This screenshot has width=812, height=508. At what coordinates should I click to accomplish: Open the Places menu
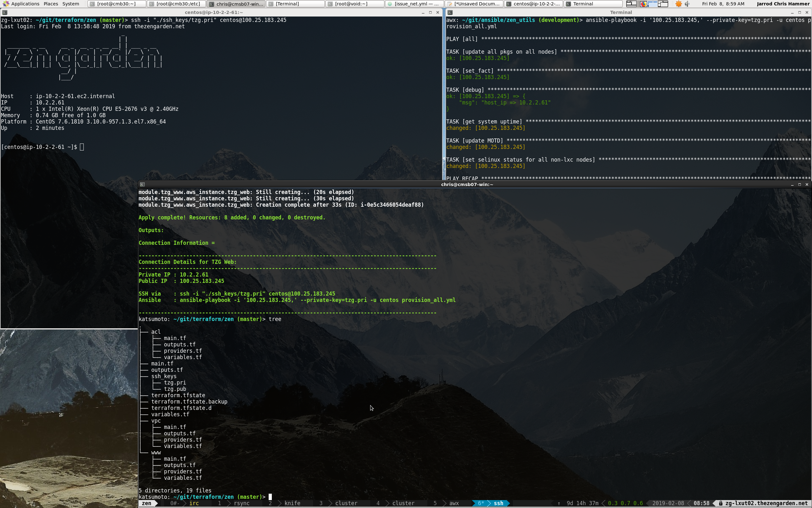point(51,4)
